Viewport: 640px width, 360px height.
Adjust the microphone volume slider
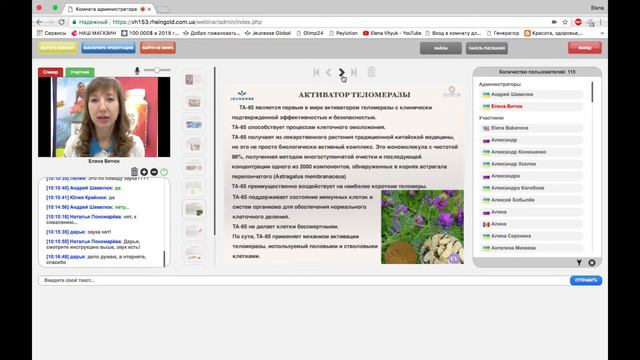coord(157,70)
